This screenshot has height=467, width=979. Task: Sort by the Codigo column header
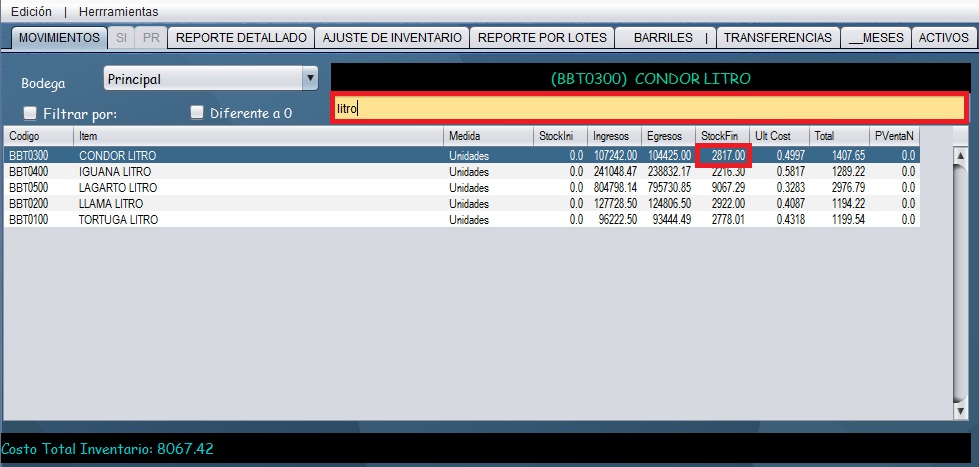(38, 136)
